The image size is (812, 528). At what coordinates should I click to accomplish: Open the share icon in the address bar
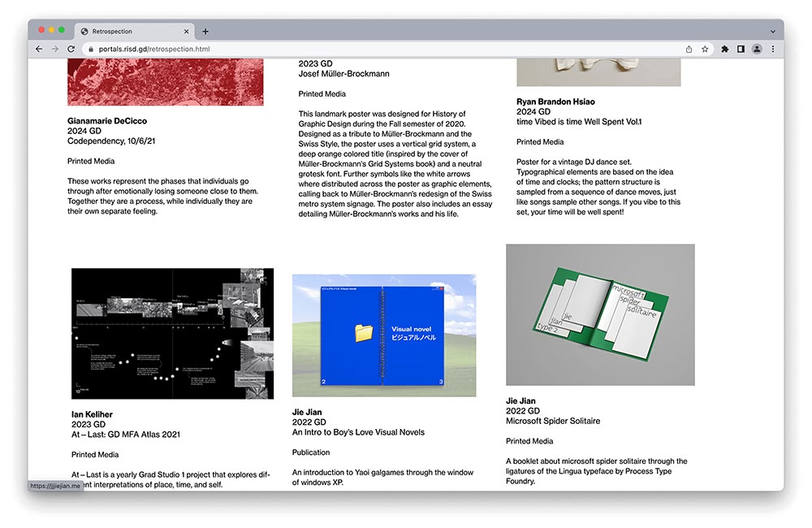tap(689, 50)
